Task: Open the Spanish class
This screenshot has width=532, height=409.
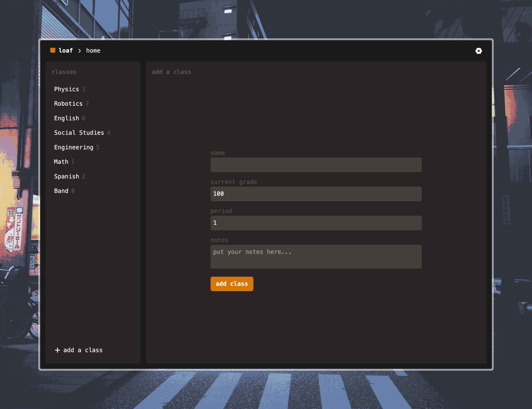Action: (x=67, y=176)
